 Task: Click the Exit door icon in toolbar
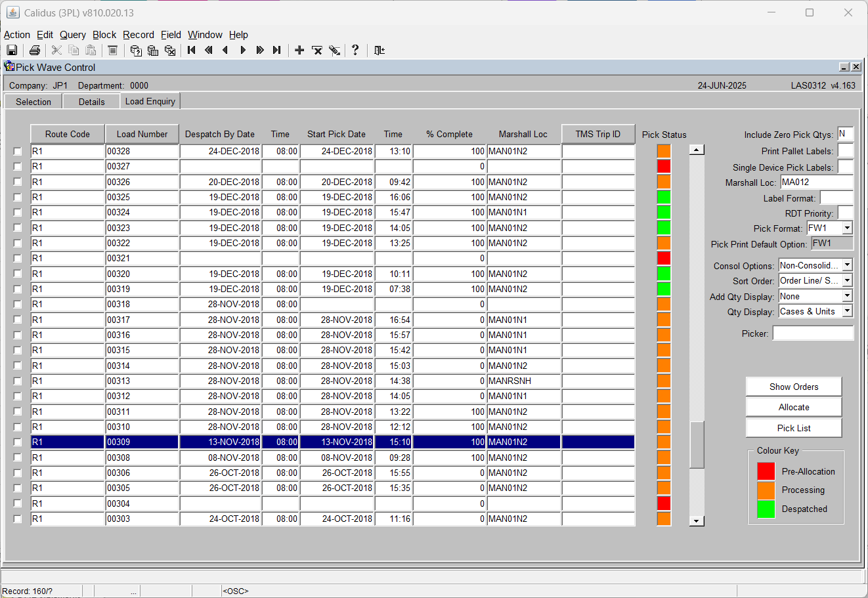379,51
